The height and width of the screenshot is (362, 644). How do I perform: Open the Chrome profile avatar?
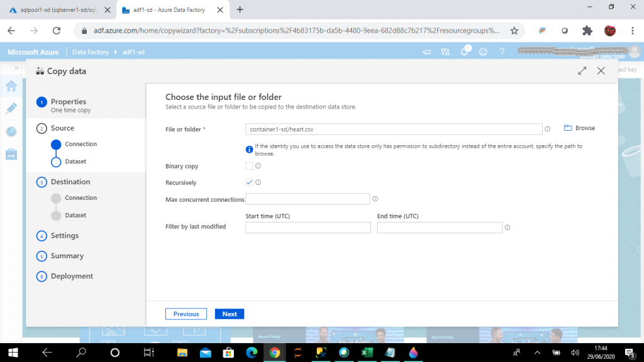[x=610, y=30]
